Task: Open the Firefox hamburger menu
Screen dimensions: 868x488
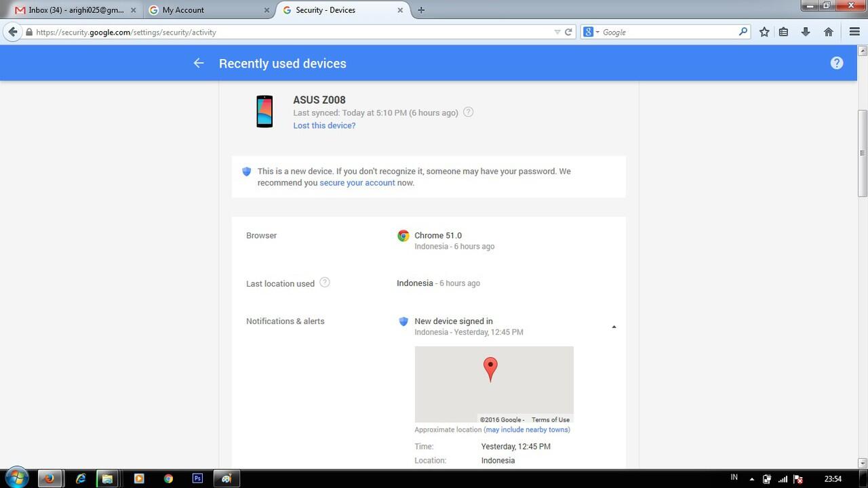Action: [854, 32]
